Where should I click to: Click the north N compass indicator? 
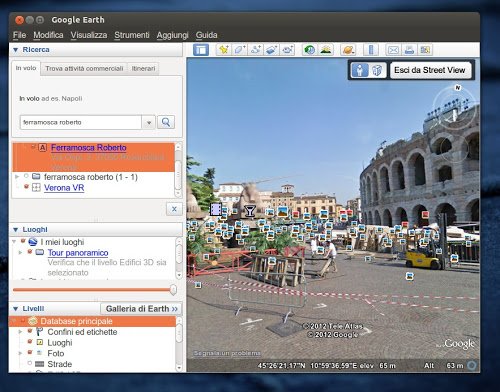tap(458, 88)
